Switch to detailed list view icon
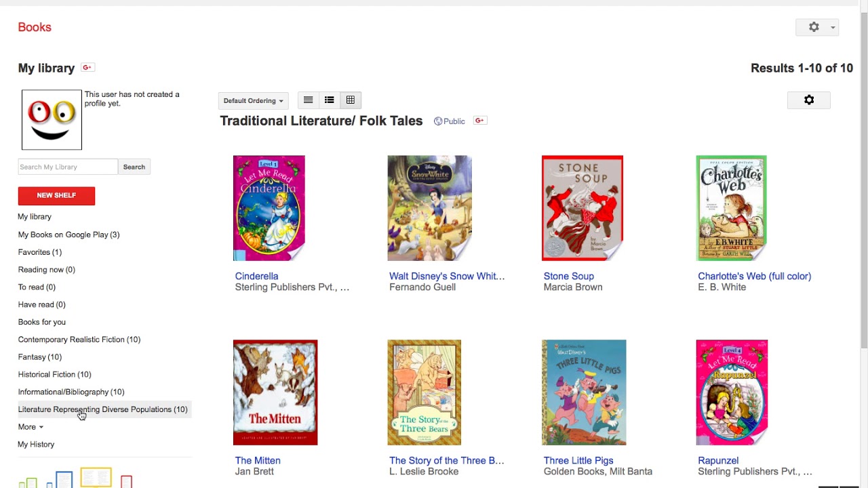This screenshot has width=868, height=488. pos(330,100)
